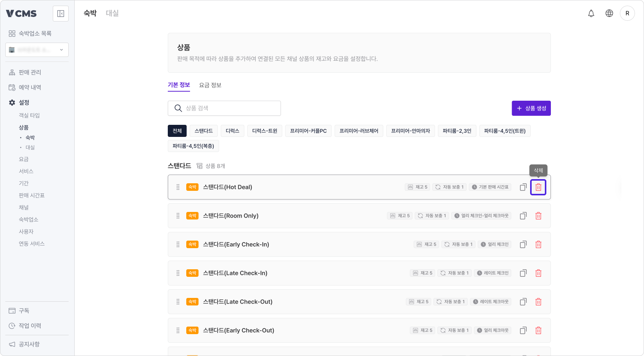Delete 스탠다드(Early Check-Out) product

point(538,330)
